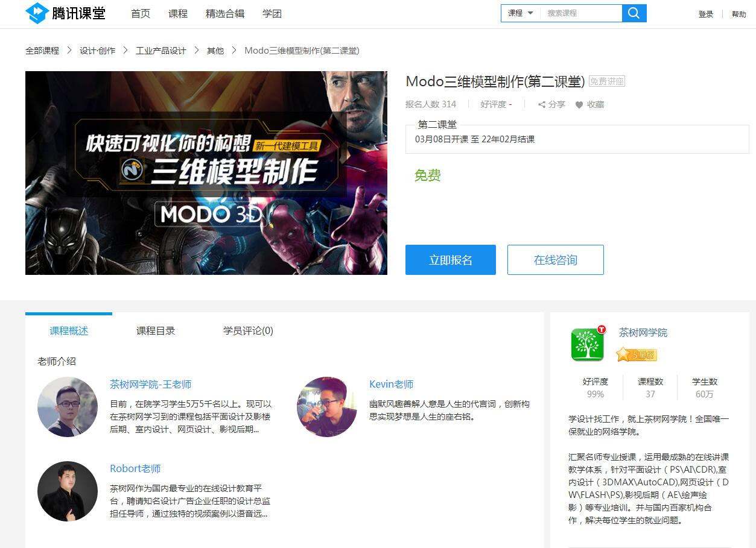Screen dimensions: 756x548
Task: Open 课程 in the top navigation
Action: [x=178, y=14]
